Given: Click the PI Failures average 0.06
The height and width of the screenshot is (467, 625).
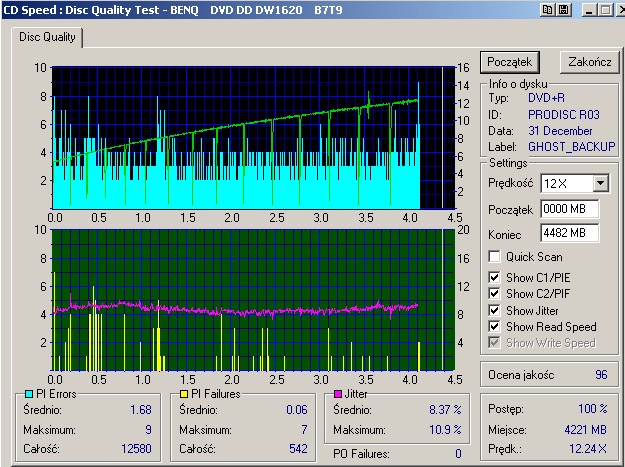Looking at the screenshot, I should 297,410.
